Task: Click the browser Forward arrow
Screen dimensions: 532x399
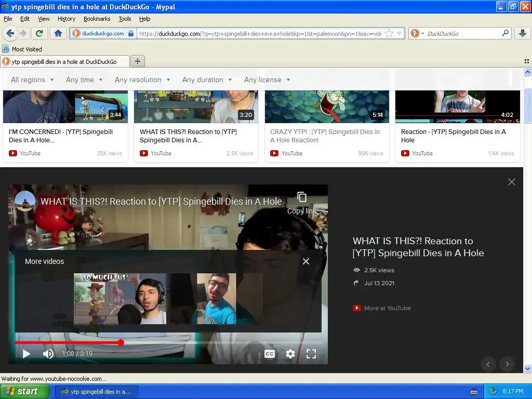Action: (23, 33)
